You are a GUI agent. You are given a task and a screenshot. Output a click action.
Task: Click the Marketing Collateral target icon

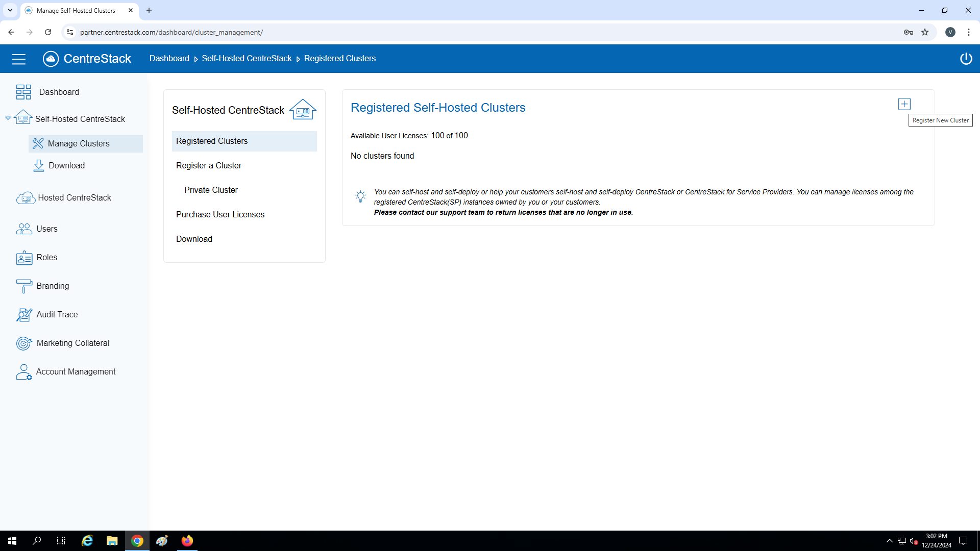[x=24, y=343]
